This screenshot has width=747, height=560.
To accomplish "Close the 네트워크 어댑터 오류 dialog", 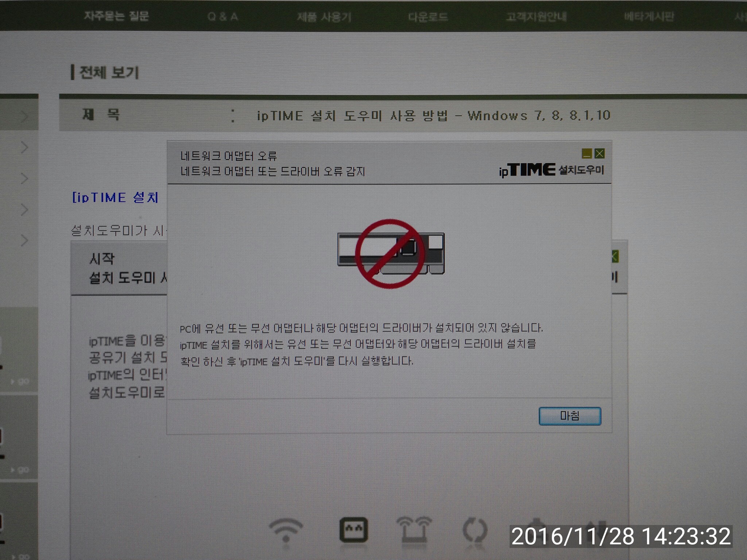I will pyautogui.click(x=599, y=153).
